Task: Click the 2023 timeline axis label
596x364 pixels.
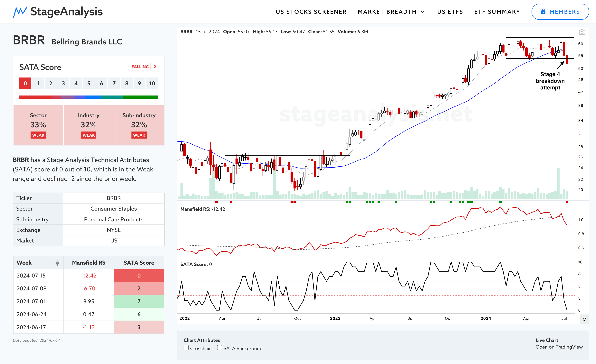Action: pos(335,318)
